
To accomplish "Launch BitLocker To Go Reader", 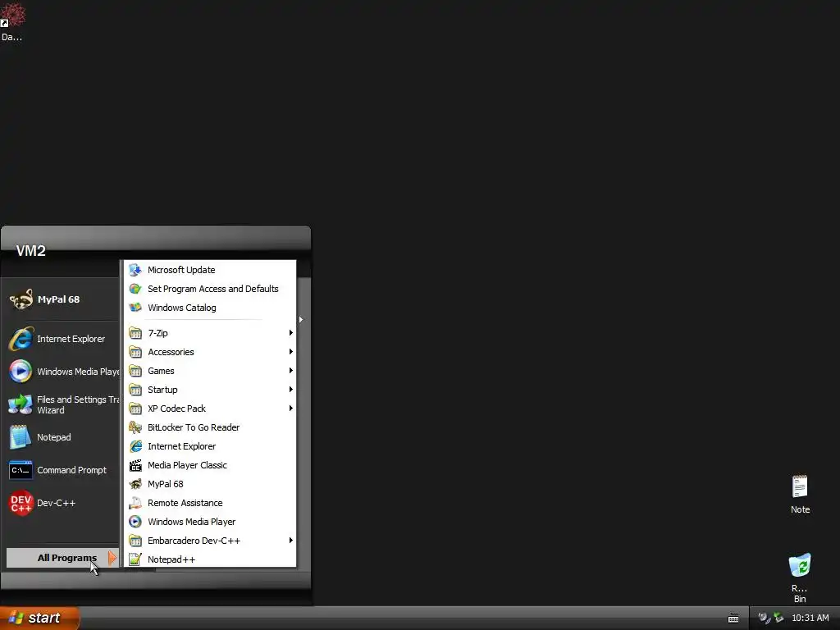I will pyautogui.click(x=209, y=427).
